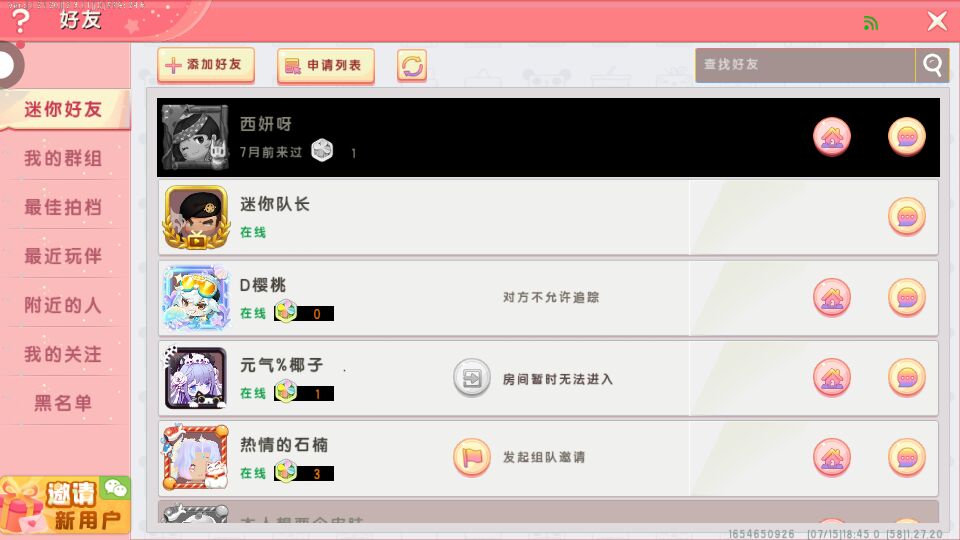
Task: Open chat bubble for 元气%椰子
Action: [x=906, y=378]
